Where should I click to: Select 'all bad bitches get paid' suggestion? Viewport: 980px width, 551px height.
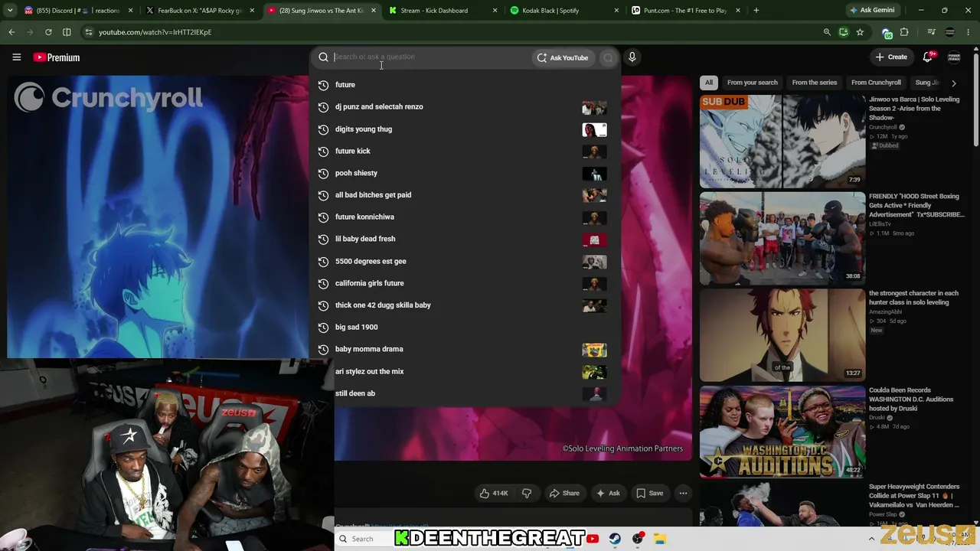point(464,195)
